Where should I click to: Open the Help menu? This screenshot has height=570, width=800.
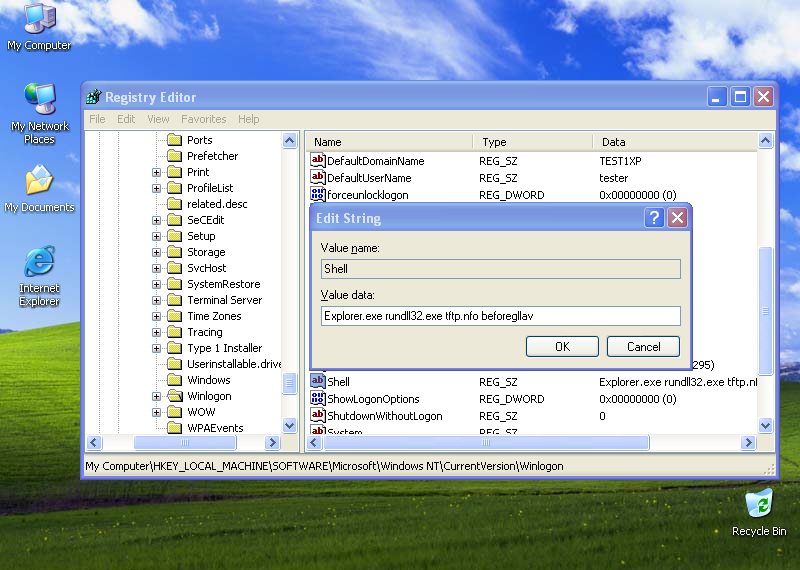point(248,119)
